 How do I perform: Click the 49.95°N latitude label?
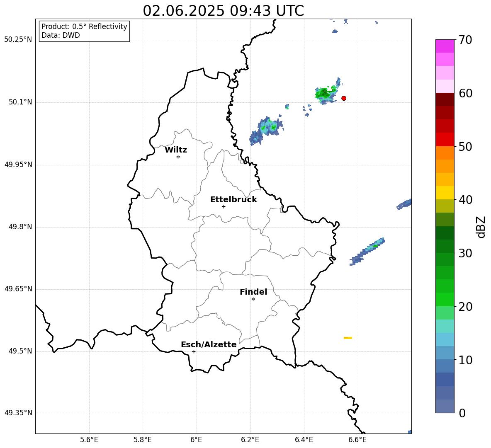click(18, 165)
